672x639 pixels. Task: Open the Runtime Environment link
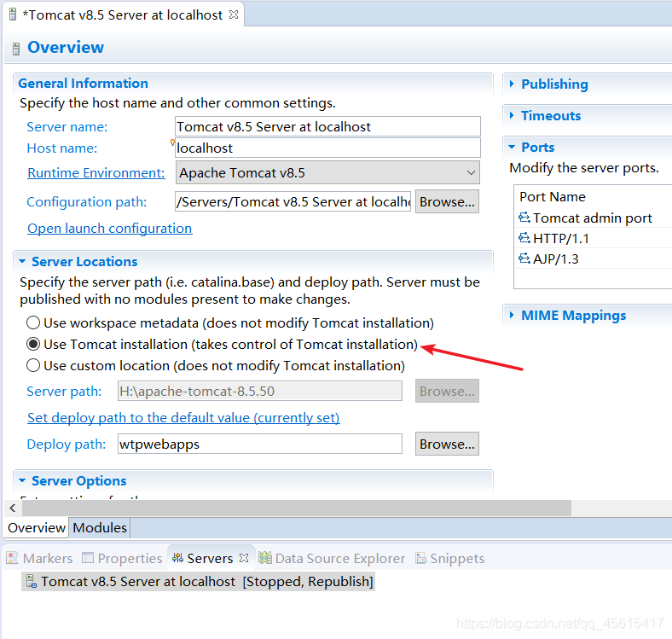pyautogui.click(x=96, y=172)
